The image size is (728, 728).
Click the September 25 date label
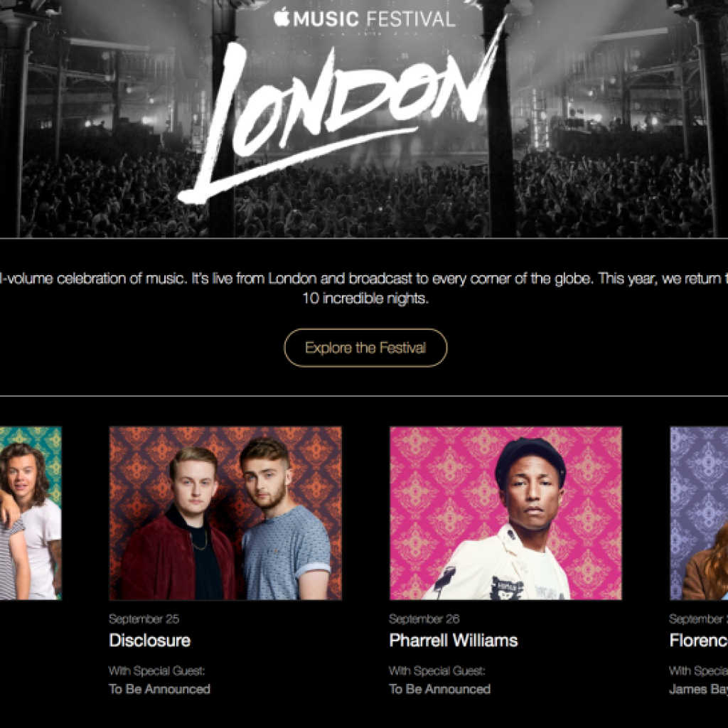coord(144,619)
